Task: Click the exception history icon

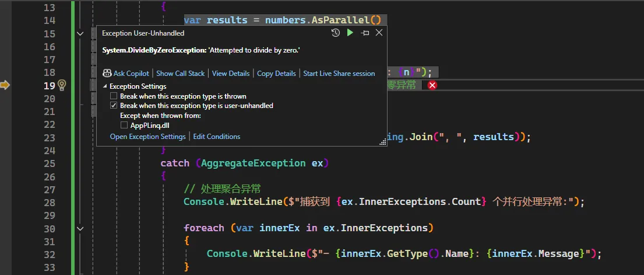Action: (335, 33)
